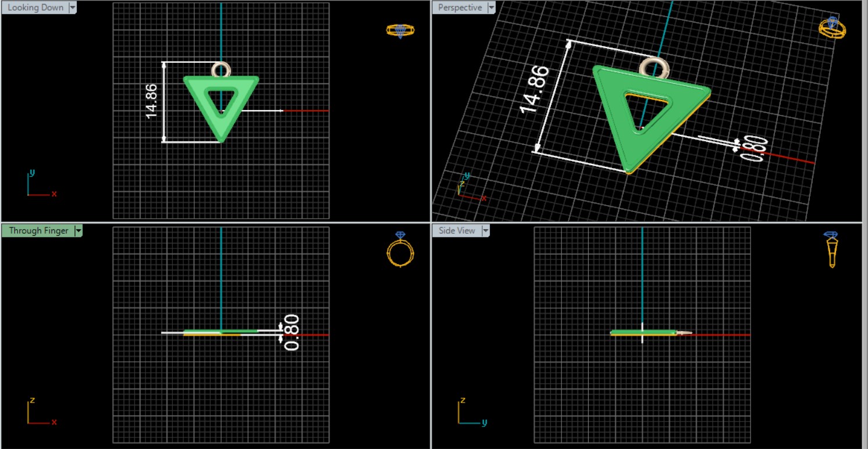Select the 0.80 dimension in Through Finger view
Screen dimensions: 868x449
291,332
